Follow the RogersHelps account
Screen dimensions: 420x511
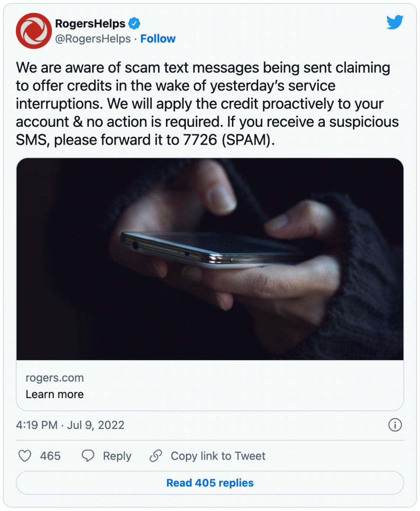tap(158, 39)
